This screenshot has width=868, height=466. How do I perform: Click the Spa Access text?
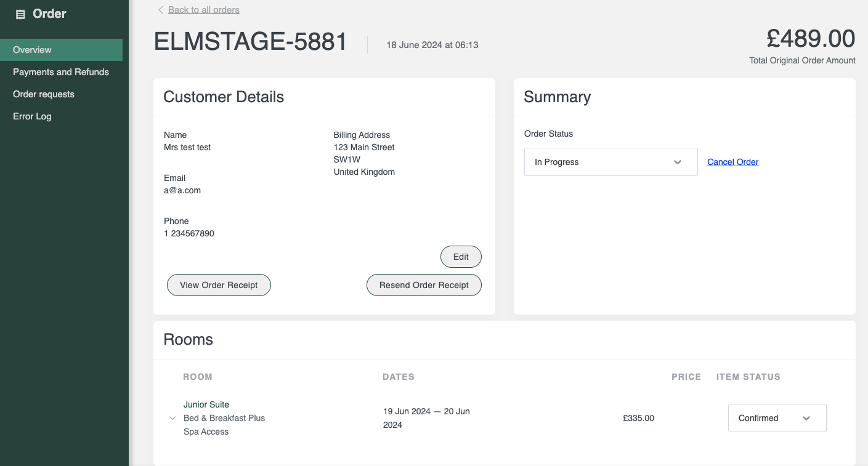206,432
